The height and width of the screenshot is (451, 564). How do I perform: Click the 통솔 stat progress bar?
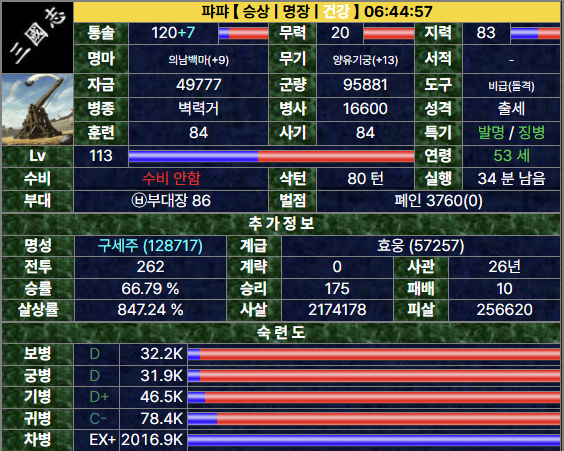point(244,33)
